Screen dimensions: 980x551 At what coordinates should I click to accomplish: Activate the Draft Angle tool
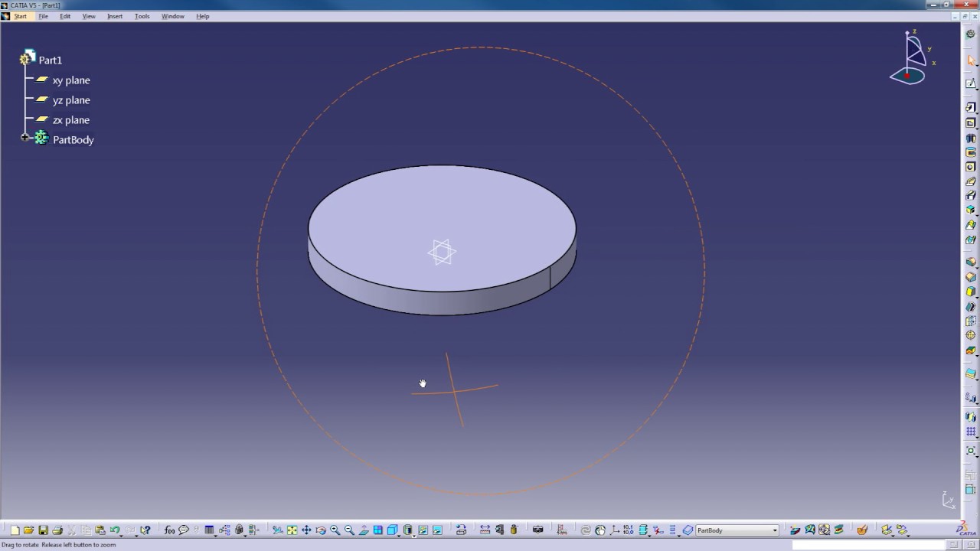(970, 292)
